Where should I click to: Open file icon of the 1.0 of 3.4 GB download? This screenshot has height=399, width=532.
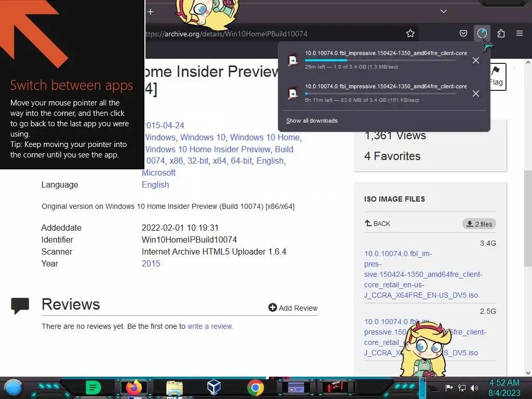[x=292, y=60]
